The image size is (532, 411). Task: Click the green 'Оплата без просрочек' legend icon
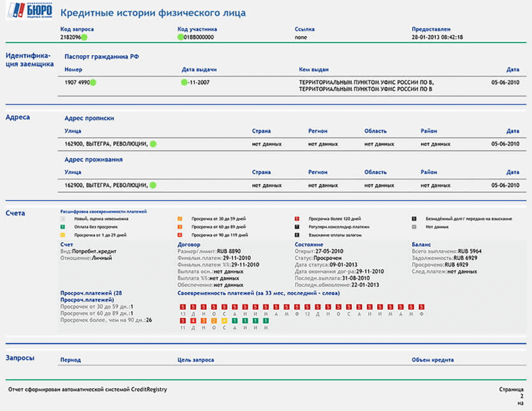click(x=63, y=226)
